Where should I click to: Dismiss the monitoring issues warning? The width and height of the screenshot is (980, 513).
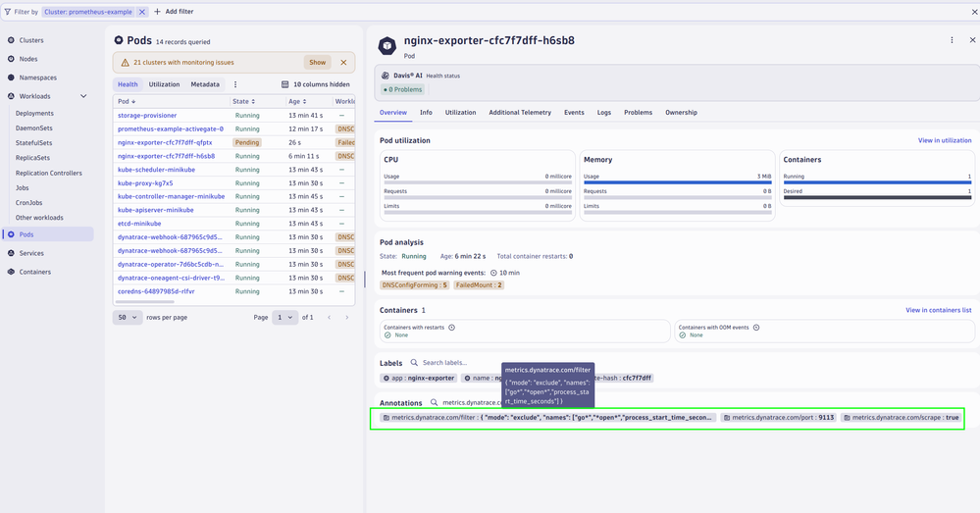point(343,63)
